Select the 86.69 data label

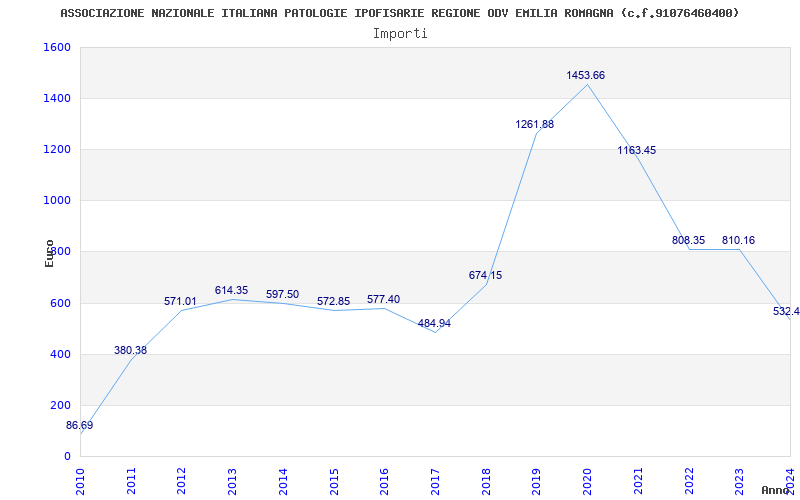tap(80, 426)
